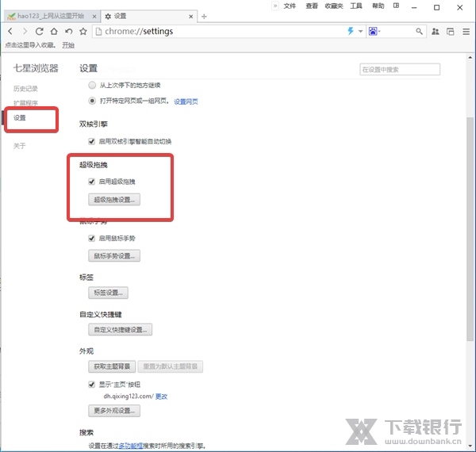Screen dimensions: 476x452
Task: Open 扩展程序 in sidebar
Action: pos(25,103)
